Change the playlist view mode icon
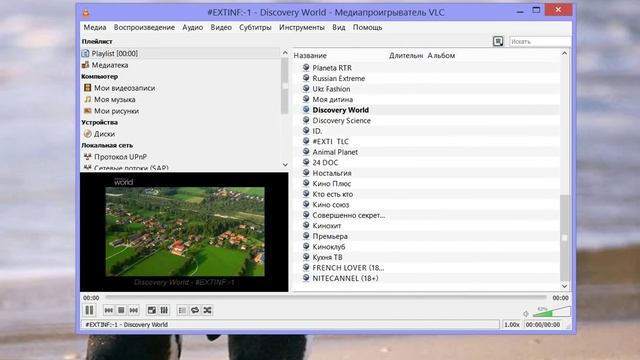640x360 pixels. pos(498,41)
